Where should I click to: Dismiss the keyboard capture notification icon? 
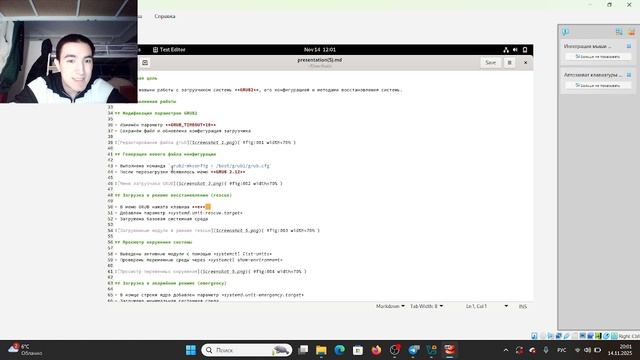[629, 75]
